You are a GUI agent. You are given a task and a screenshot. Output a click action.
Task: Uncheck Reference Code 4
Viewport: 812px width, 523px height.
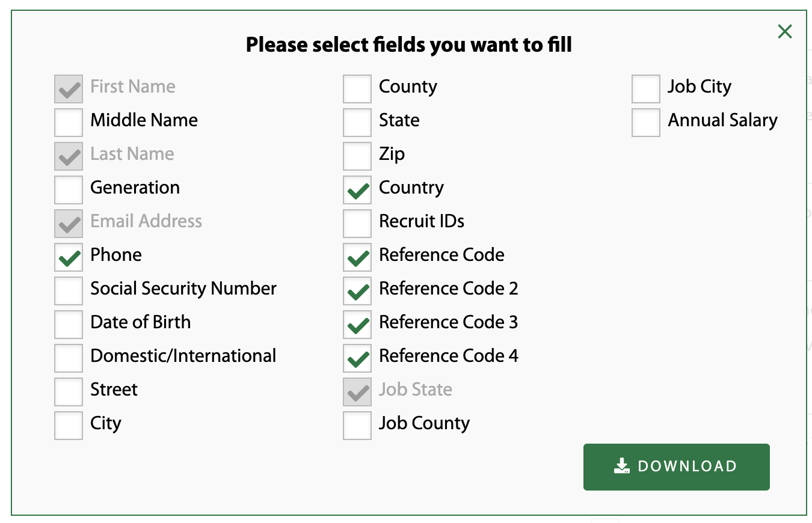coord(357,358)
